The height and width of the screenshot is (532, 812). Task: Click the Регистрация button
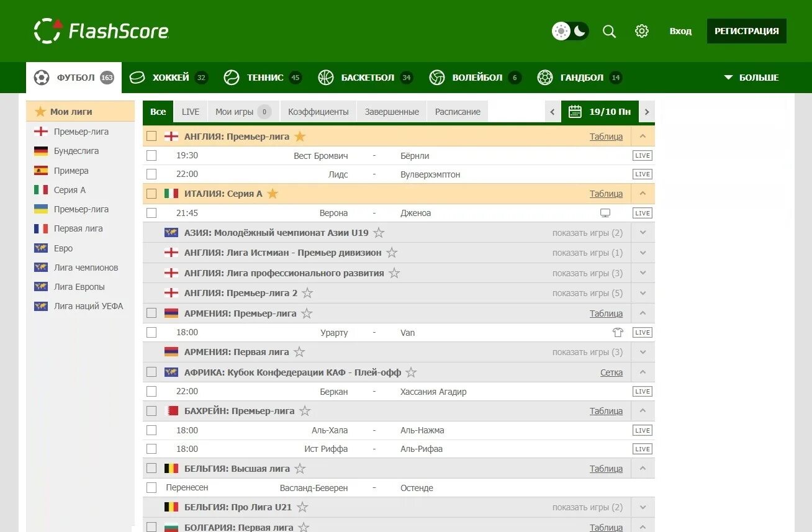[747, 31]
